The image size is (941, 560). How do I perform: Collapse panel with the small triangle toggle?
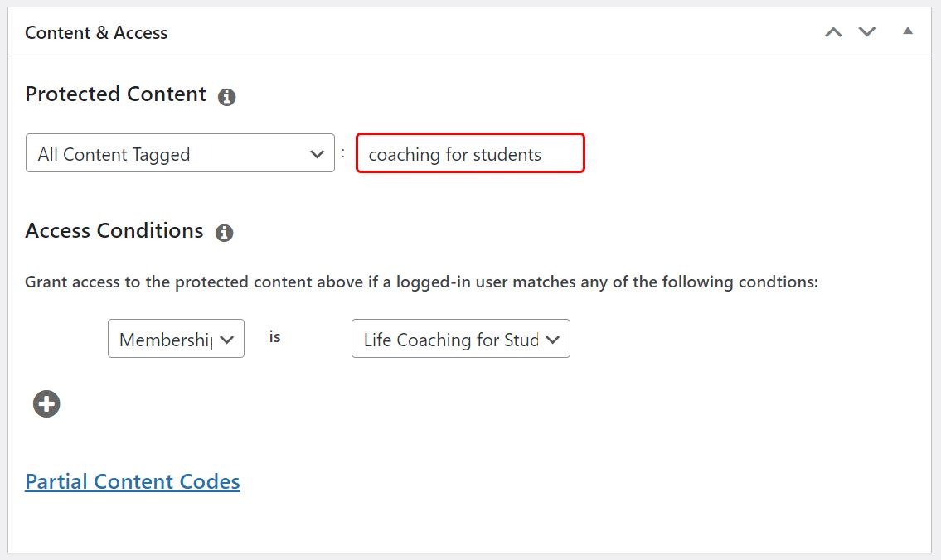pos(907,31)
